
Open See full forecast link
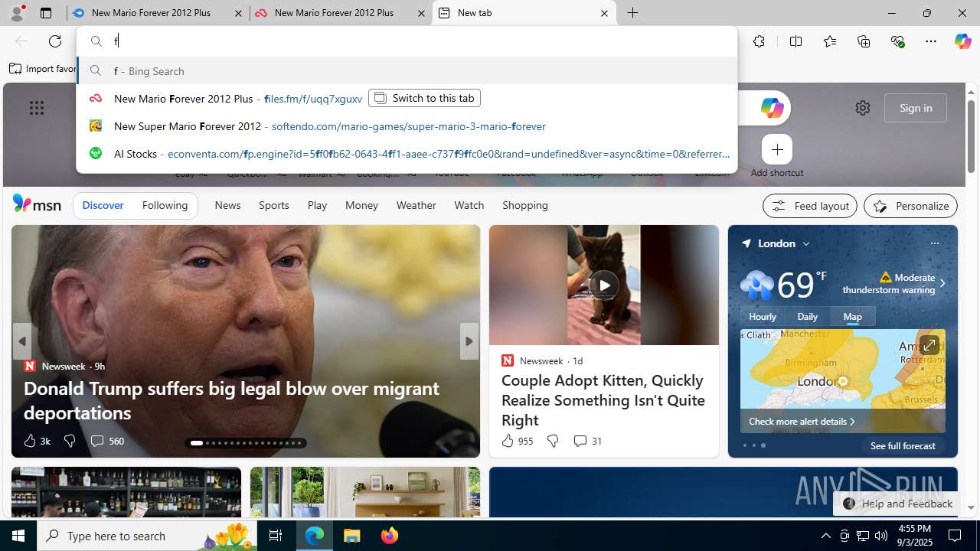click(x=903, y=445)
